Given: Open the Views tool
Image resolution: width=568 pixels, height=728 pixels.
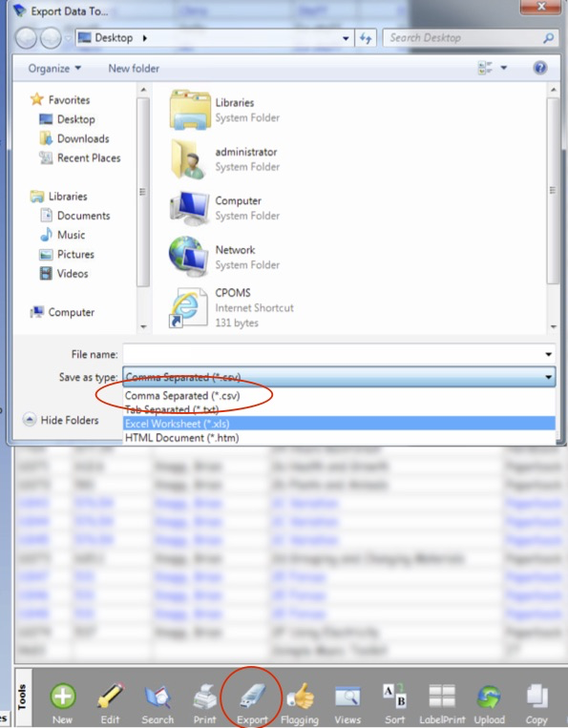Looking at the screenshot, I should pos(347,697).
